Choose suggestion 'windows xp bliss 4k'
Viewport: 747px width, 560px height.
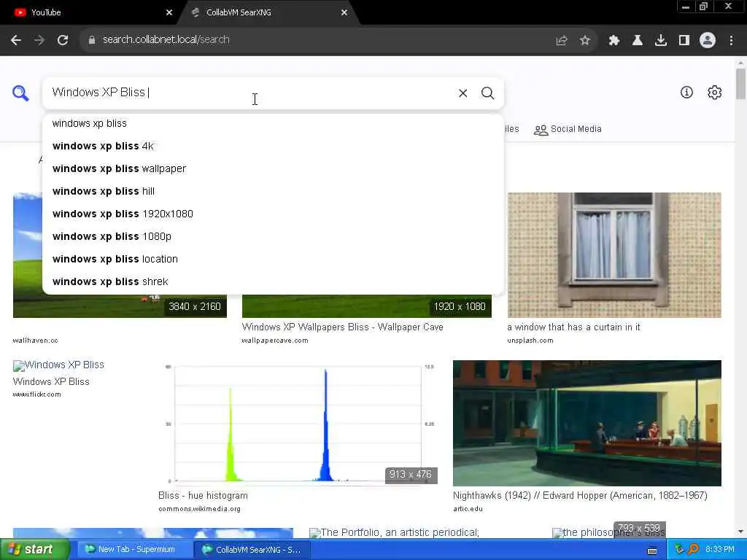tap(273, 146)
